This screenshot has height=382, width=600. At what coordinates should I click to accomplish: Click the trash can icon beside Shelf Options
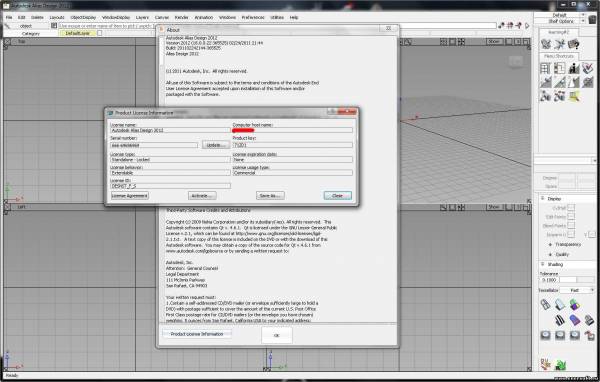594,19
